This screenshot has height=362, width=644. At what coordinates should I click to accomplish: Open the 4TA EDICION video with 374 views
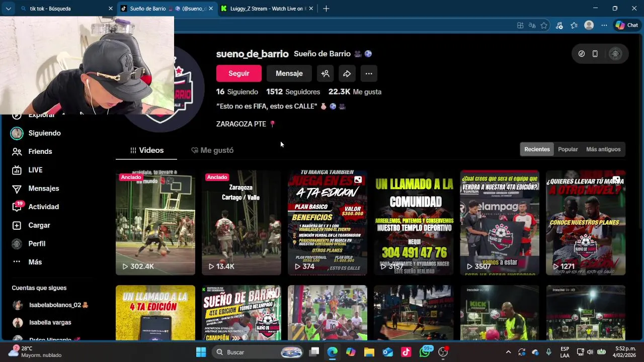(x=328, y=223)
